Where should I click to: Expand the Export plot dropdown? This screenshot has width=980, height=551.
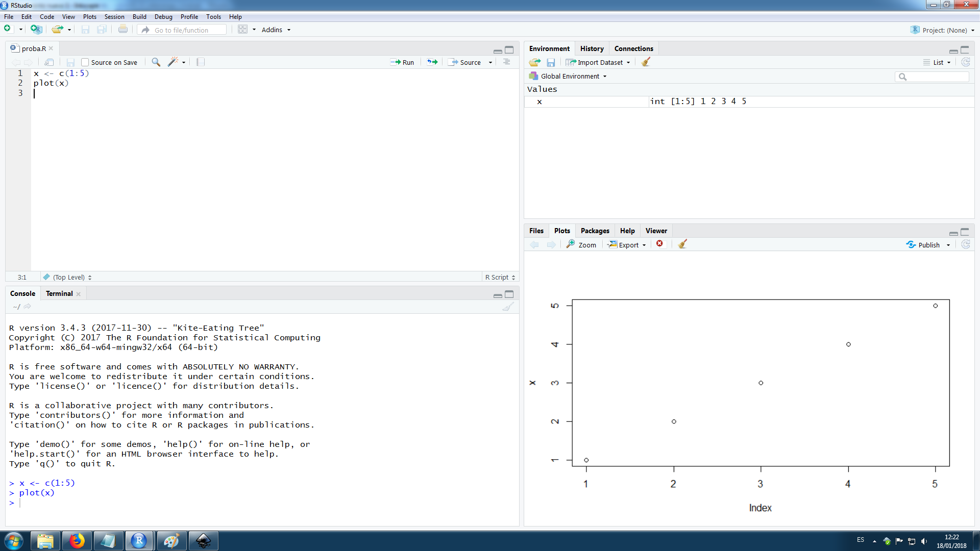(x=627, y=245)
